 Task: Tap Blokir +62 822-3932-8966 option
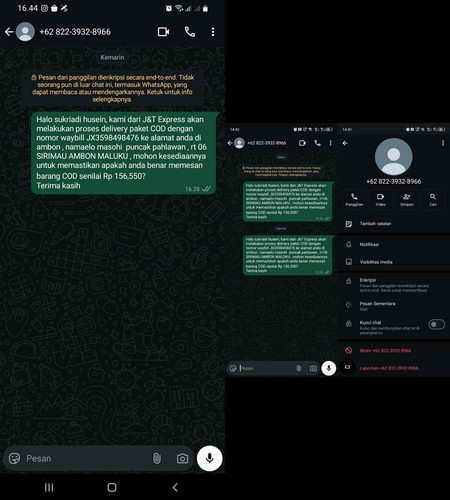[394, 350]
